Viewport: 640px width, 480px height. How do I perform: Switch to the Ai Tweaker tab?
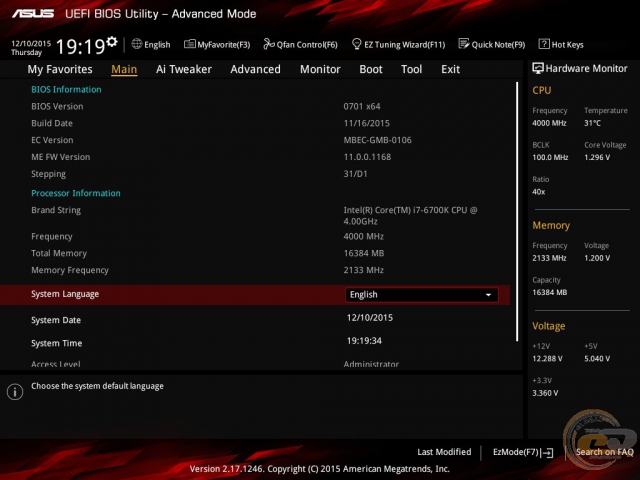tap(183, 69)
